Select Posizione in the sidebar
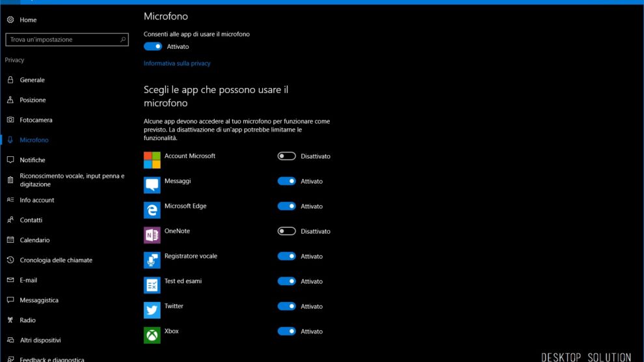The image size is (644, 362). (33, 100)
